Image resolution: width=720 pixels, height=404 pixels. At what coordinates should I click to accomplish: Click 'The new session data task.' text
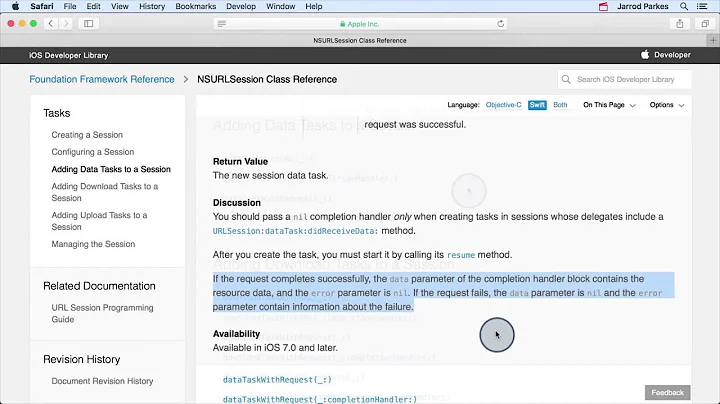270,176
